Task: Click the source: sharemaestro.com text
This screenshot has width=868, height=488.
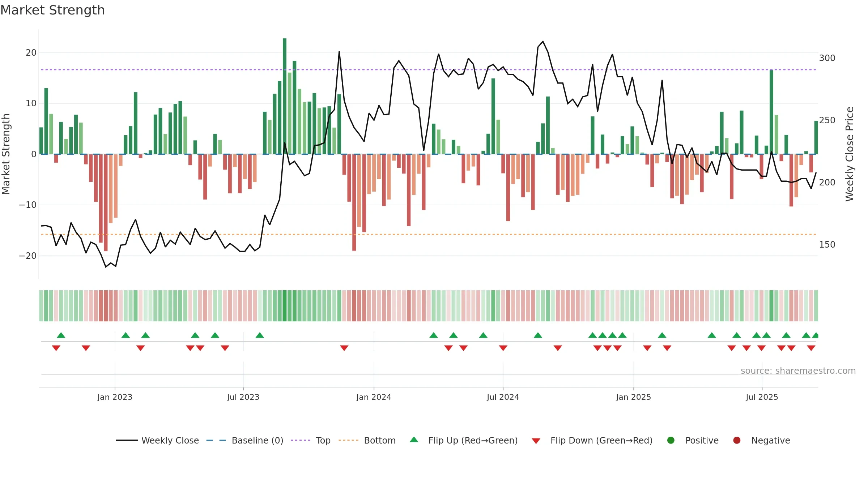Action: (x=798, y=371)
